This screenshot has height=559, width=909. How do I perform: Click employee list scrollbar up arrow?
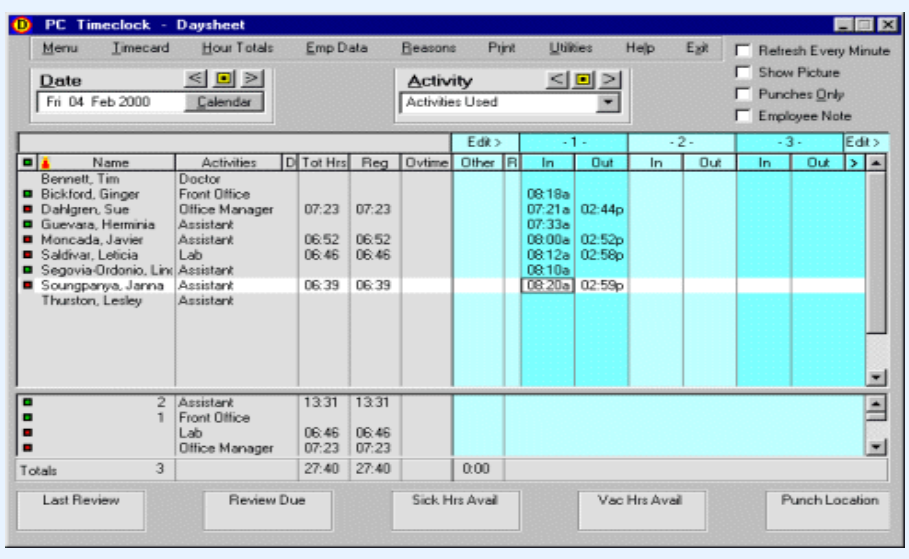pyautogui.click(x=876, y=163)
